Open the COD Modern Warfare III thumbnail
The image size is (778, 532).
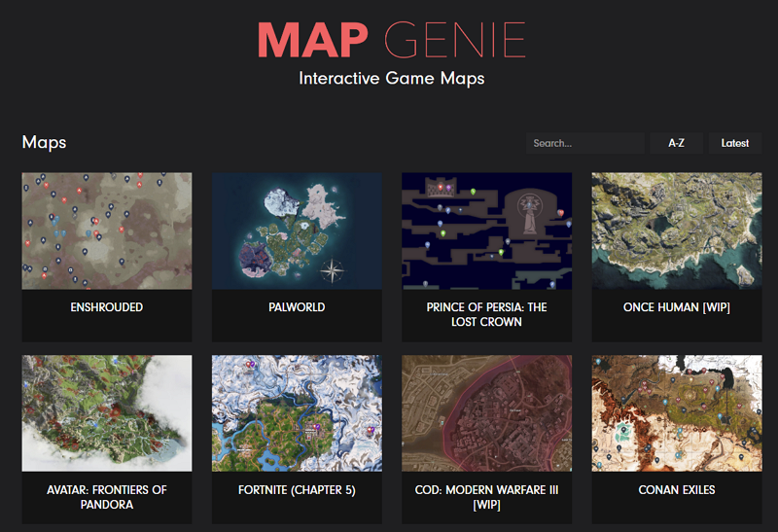[x=487, y=413]
